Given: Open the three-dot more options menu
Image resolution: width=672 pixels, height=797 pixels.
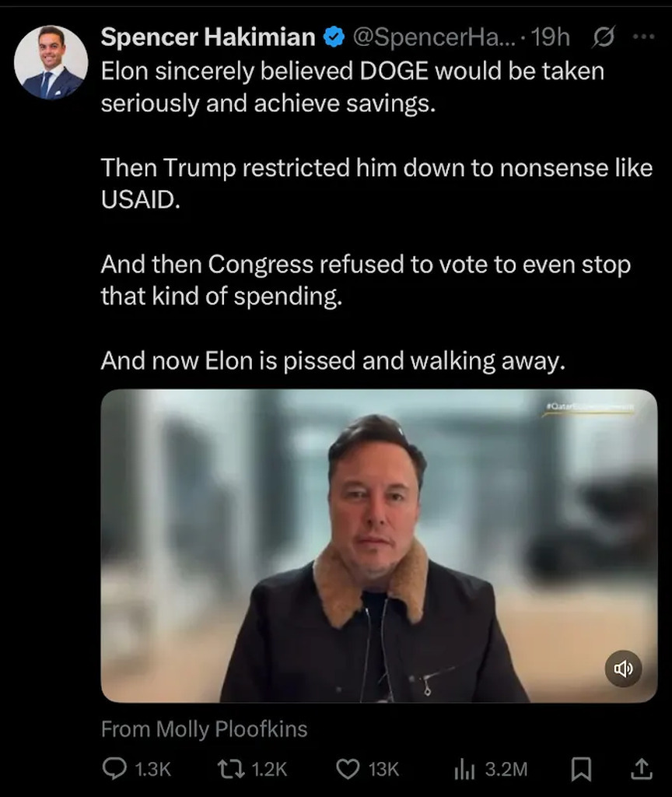Looking at the screenshot, I should (643, 37).
